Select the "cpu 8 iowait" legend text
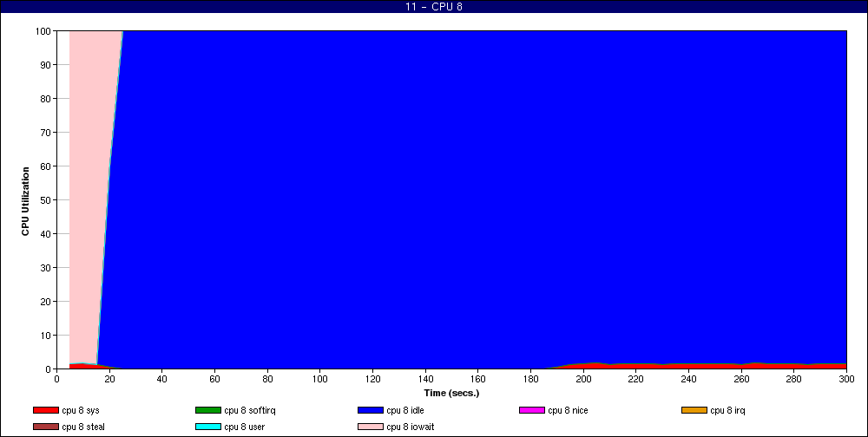This screenshot has height=437, width=868. tap(413, 426)
